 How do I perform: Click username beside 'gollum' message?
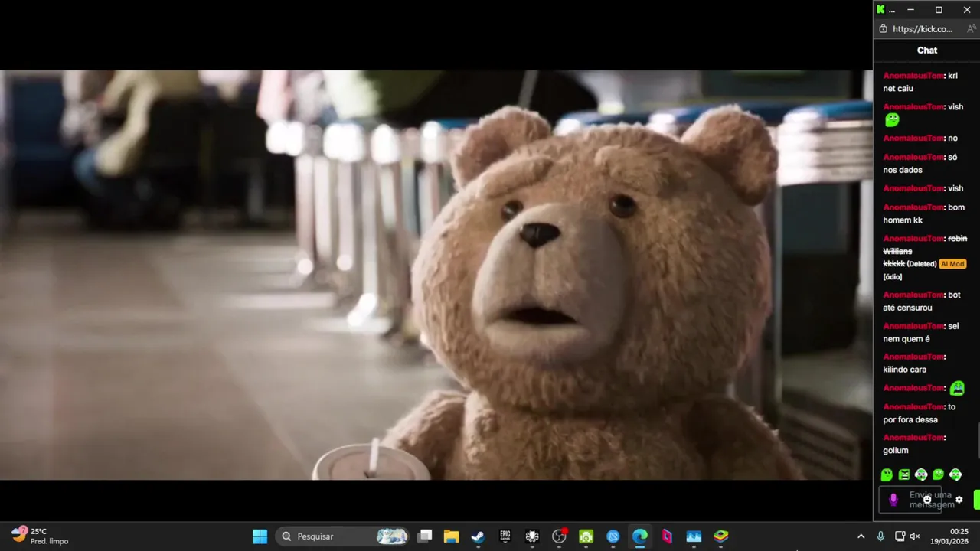(913, 438)
